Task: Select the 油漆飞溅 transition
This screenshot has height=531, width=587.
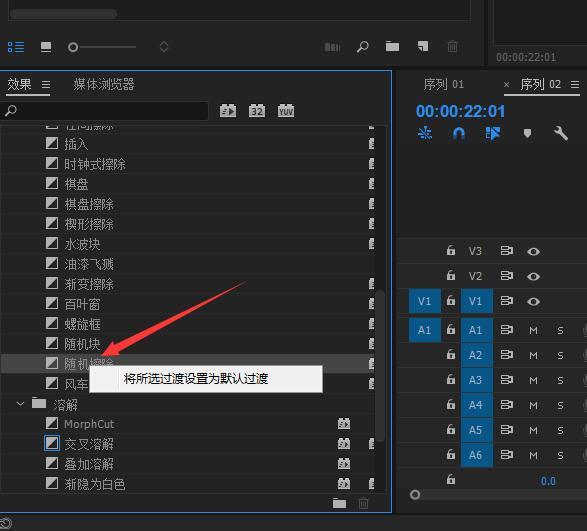Action: (89, 264)
